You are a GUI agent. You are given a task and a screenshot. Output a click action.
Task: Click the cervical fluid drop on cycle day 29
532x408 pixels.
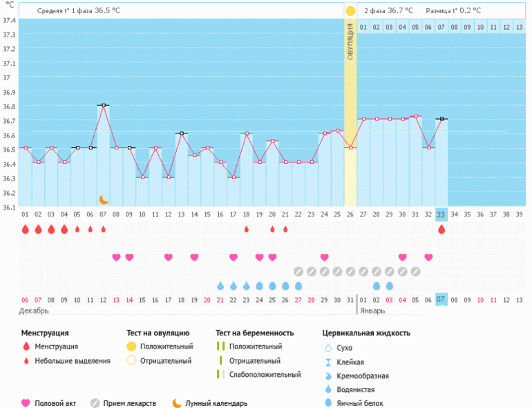390,286
